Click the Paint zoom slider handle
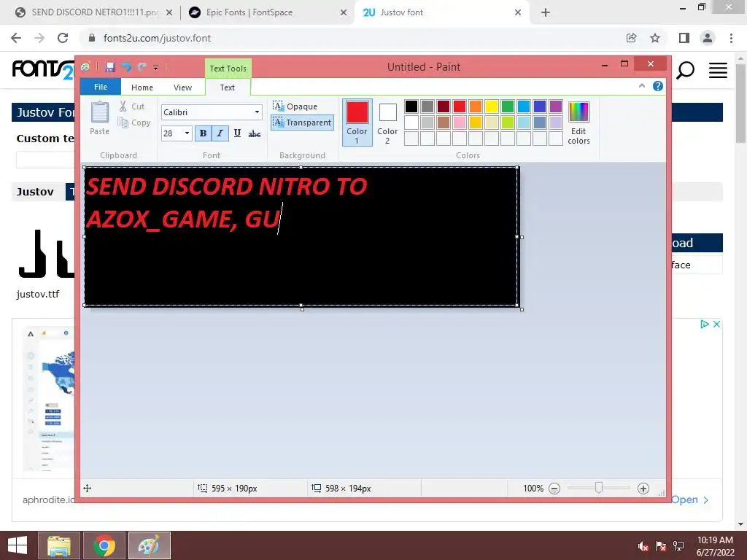This screenshot has height=560, width=747. [x=599, y=488]
